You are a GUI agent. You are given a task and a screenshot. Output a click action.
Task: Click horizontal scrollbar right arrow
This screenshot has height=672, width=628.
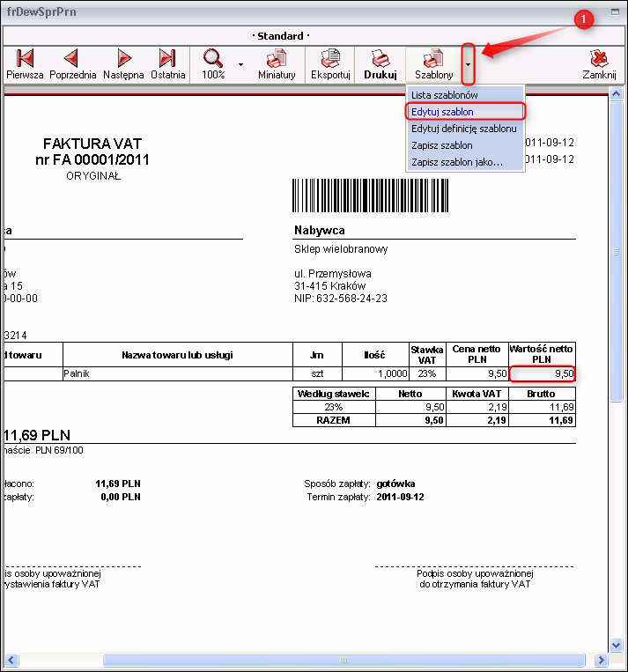tap(601, 660)
